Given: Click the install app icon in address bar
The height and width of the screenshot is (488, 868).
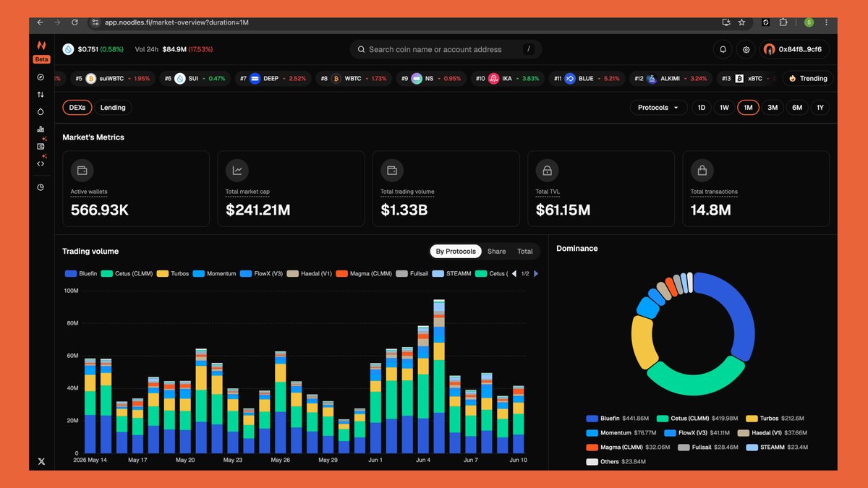Looking at the screenshot, I should (x=726, y=22).
